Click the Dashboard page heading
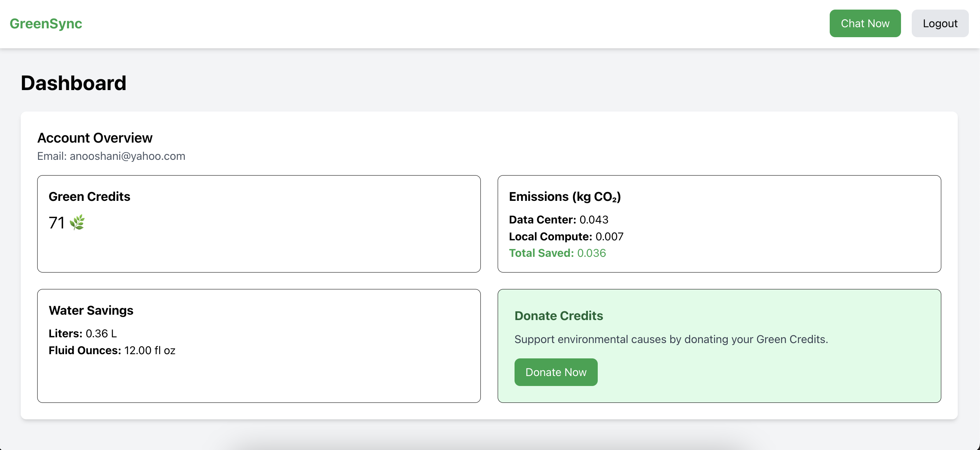Image resolution: width=980 pixels, height=450 pixels. click(73, 83)
